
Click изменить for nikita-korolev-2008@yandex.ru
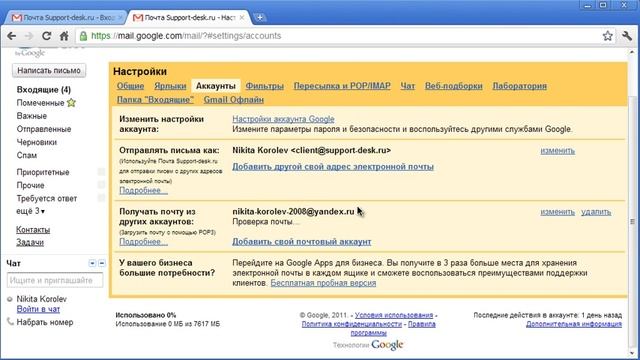click(x=558, y=212)
